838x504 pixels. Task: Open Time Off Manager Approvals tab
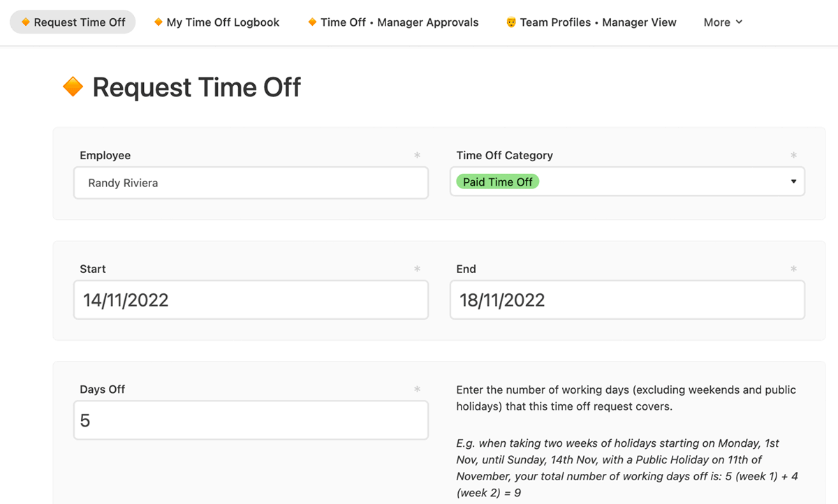(399, 22)
